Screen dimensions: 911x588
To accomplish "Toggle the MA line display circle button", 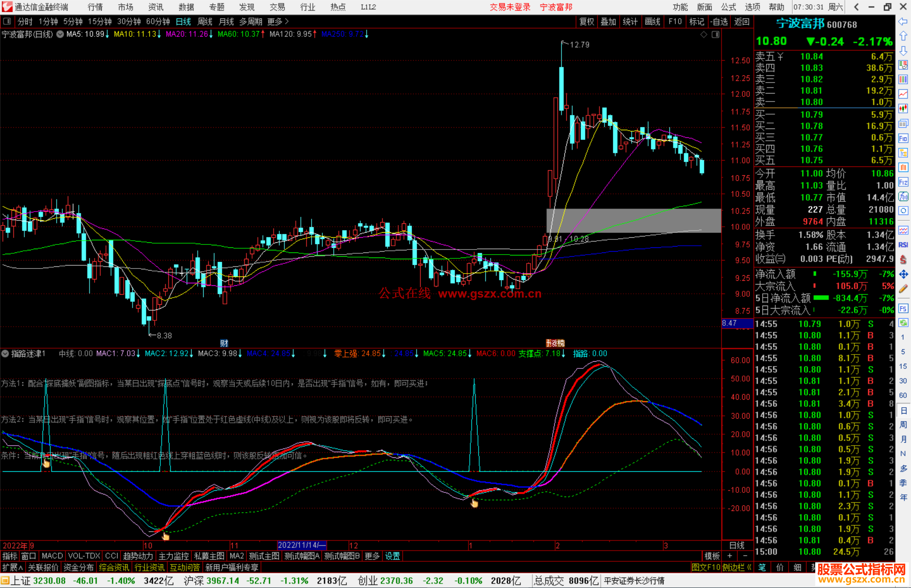I will (x=60, y=34).
